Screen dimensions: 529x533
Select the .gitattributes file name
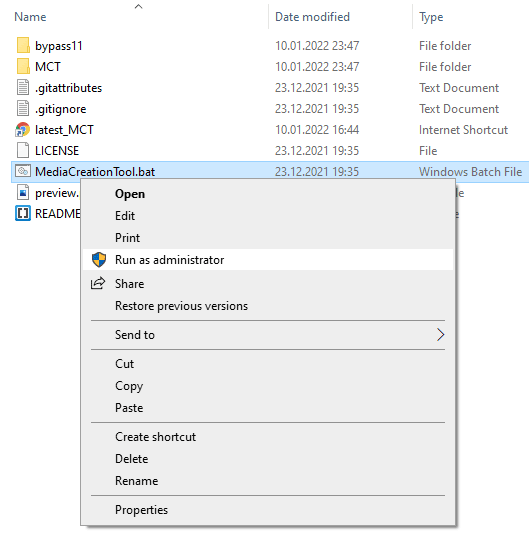click(x=68, y=88)
